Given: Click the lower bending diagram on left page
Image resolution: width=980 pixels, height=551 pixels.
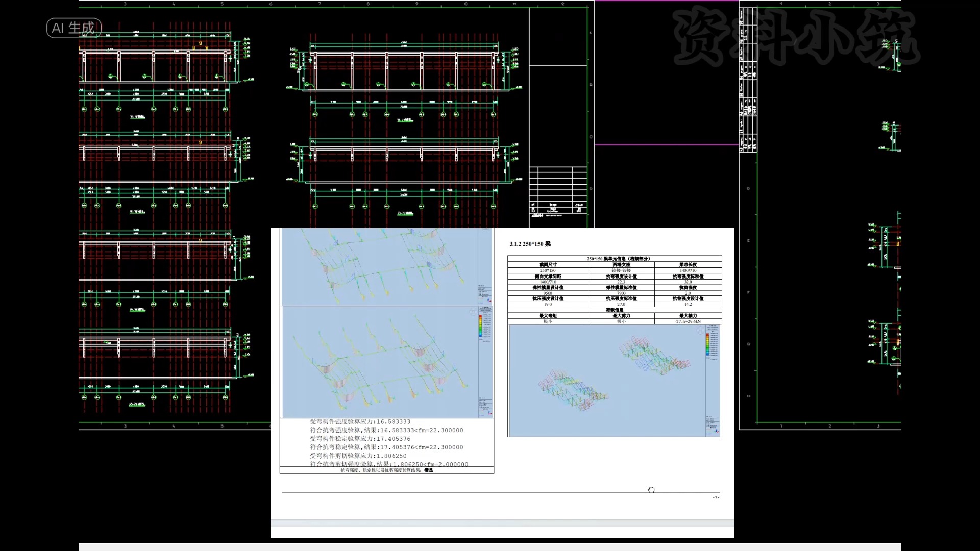Looking at the screenshot, I should tap(387, 362).
